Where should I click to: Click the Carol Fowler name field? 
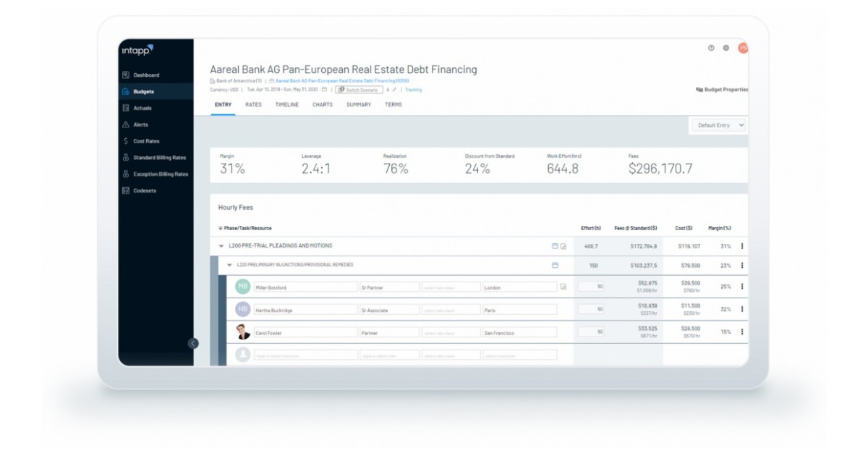pos(305,332)
